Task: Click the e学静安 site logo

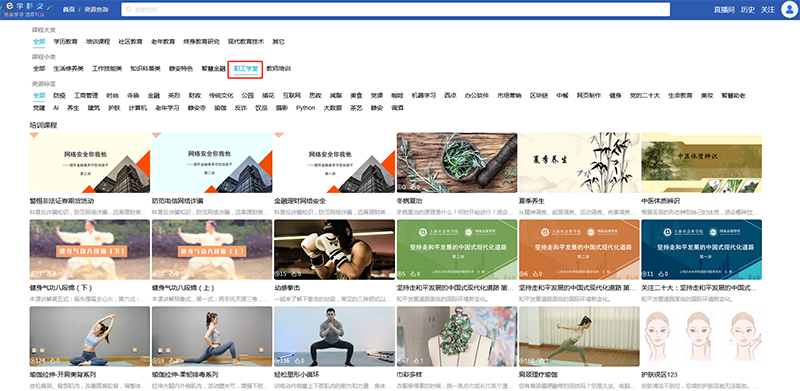Action: click(26, 9)
